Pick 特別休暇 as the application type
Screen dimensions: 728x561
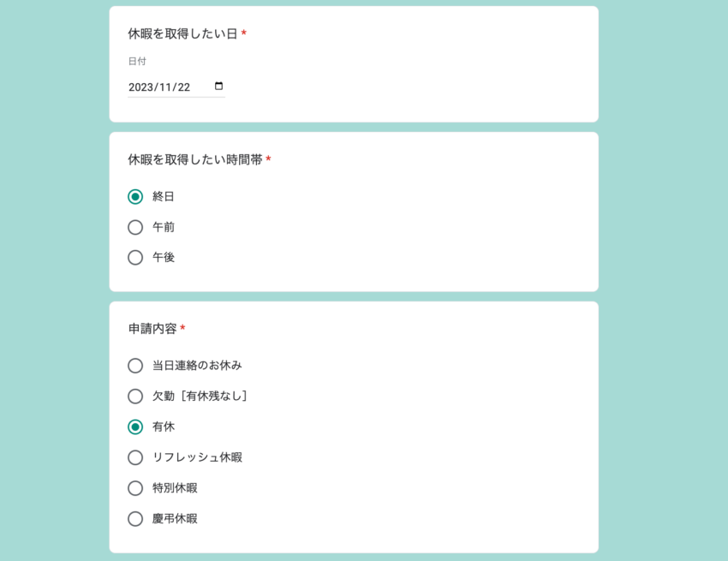pyautogui.click(x=135, y=487)
